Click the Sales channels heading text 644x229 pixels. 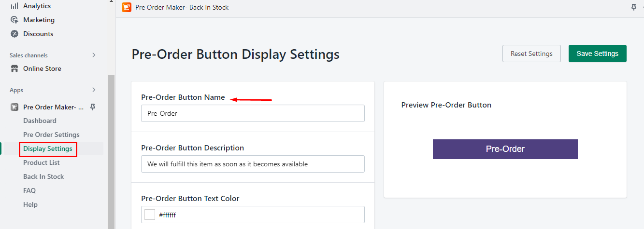point(29,55)
